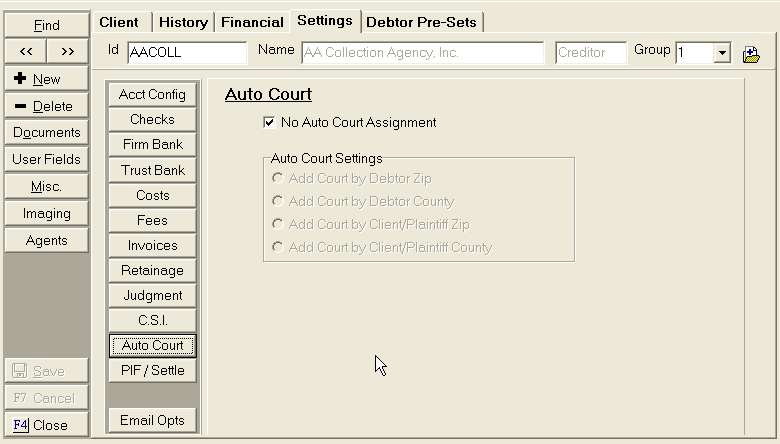780x444 pixels.
Task: Switch to the Financial tab
Action: (252, 22)
